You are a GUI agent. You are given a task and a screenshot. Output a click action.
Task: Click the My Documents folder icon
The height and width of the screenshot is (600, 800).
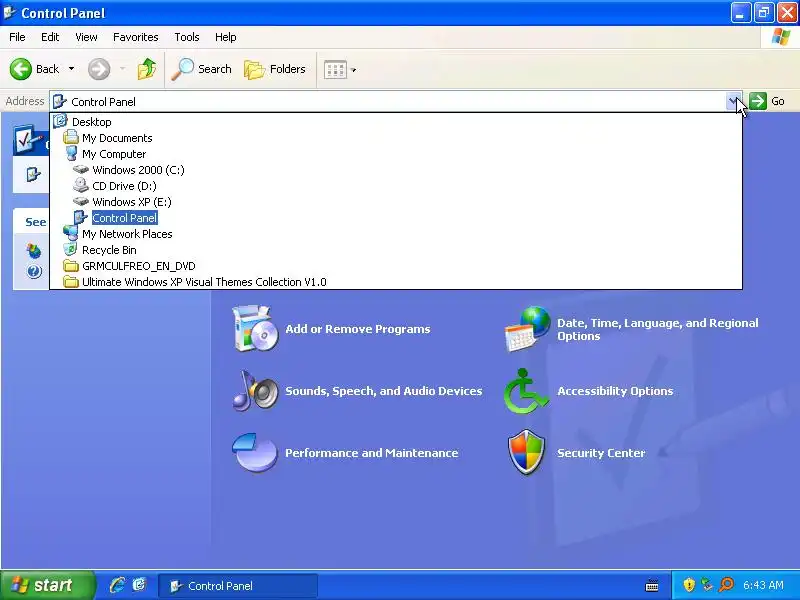(71, 138)
